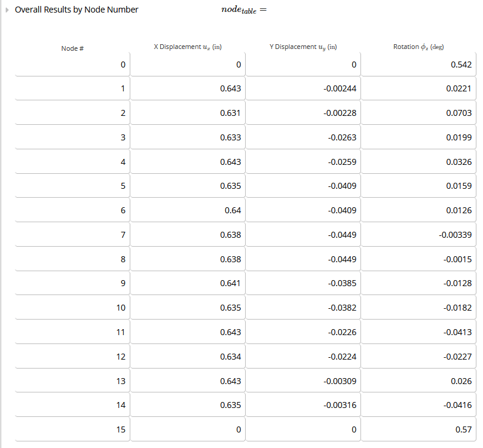
Task: Click the X Displacement column header
Action: pos(188,47)
